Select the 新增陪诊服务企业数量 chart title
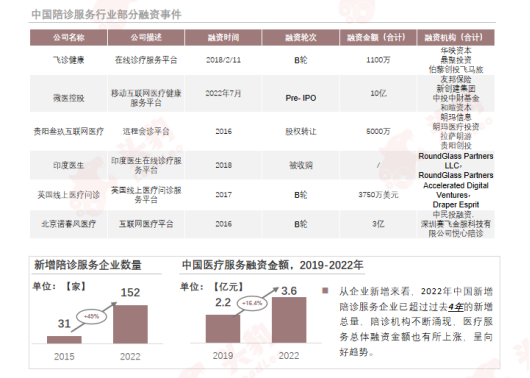 click(88, 265)
